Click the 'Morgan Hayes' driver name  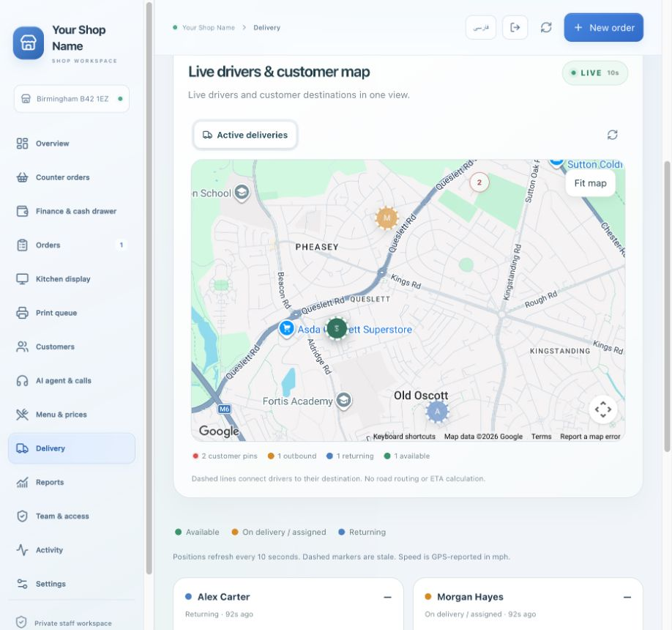470,597
